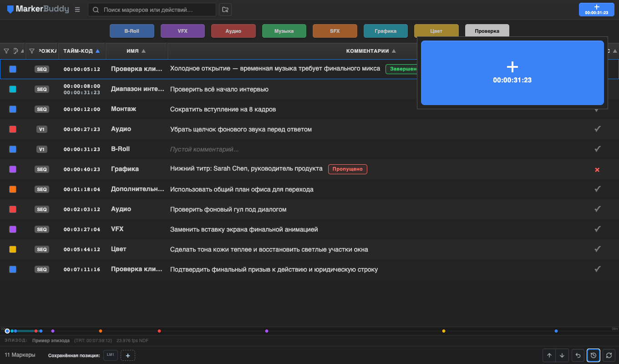Click the orange marker dot on timeline
The height and width of the screenshot is (364, 619).
click(101, 331)
